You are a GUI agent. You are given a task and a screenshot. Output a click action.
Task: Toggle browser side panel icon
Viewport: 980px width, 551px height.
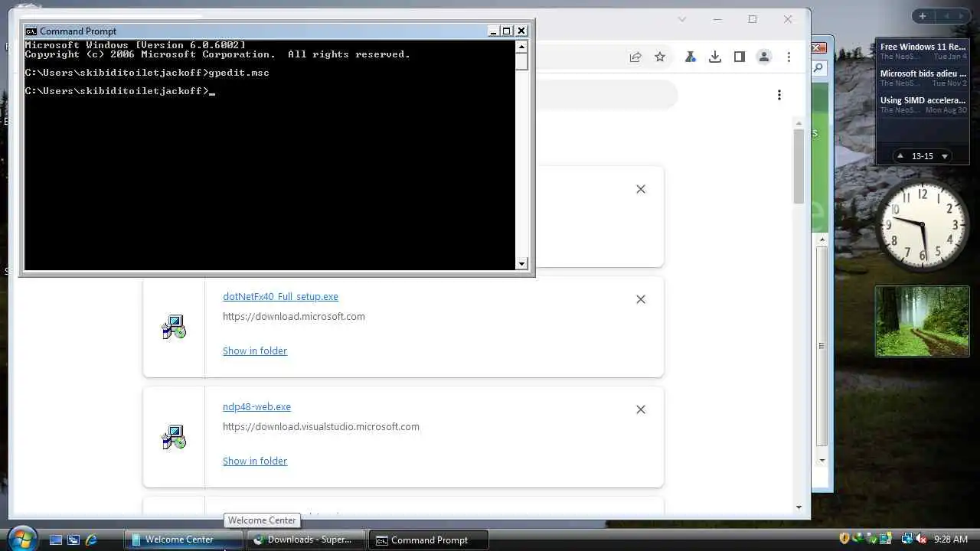pyautogui.click(x=740, y=57)
